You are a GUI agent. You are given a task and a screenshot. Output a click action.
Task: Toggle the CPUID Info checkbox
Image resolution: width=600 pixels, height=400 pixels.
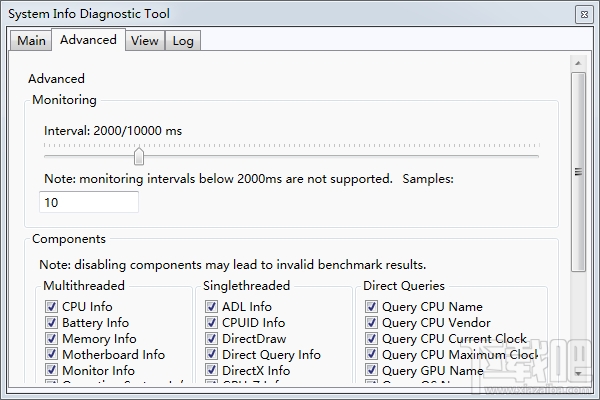[212, 323]
